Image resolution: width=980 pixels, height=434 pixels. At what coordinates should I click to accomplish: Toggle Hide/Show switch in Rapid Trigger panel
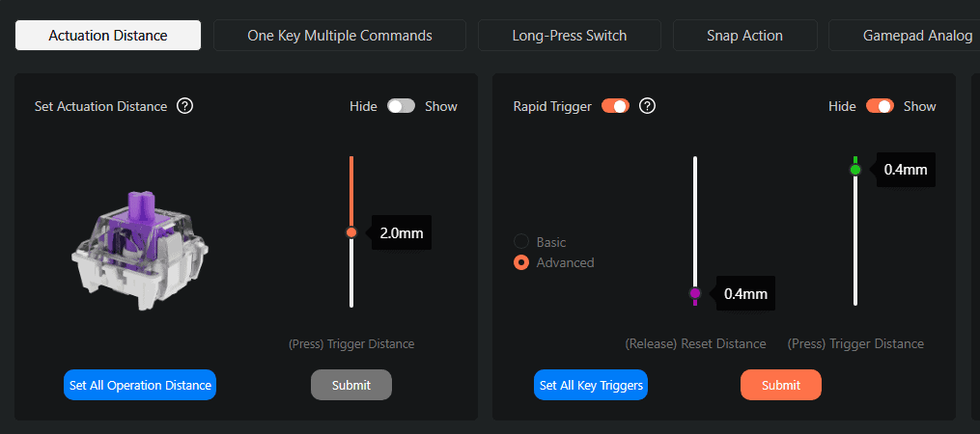[x=880, y=106]
